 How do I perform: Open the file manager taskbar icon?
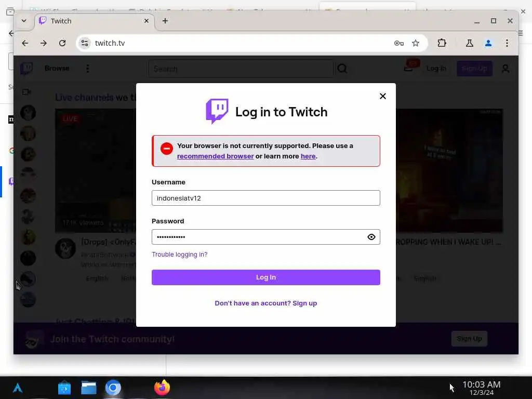88,388
